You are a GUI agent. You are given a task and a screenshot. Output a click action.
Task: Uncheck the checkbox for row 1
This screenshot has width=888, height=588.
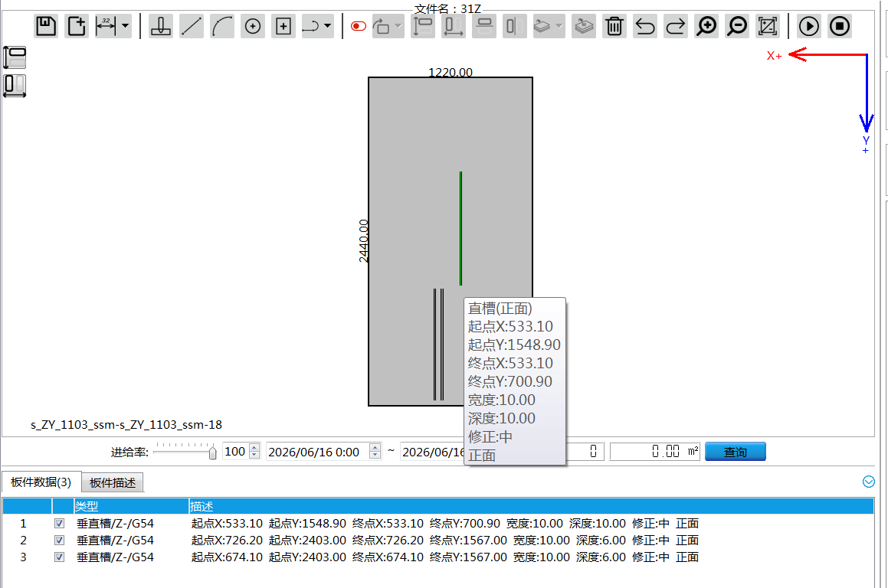pyautogui.click(x=59, y=524)
